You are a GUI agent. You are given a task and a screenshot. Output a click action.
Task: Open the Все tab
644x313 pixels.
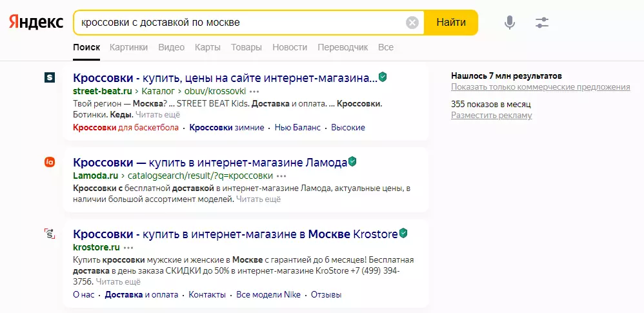[386, 47]
